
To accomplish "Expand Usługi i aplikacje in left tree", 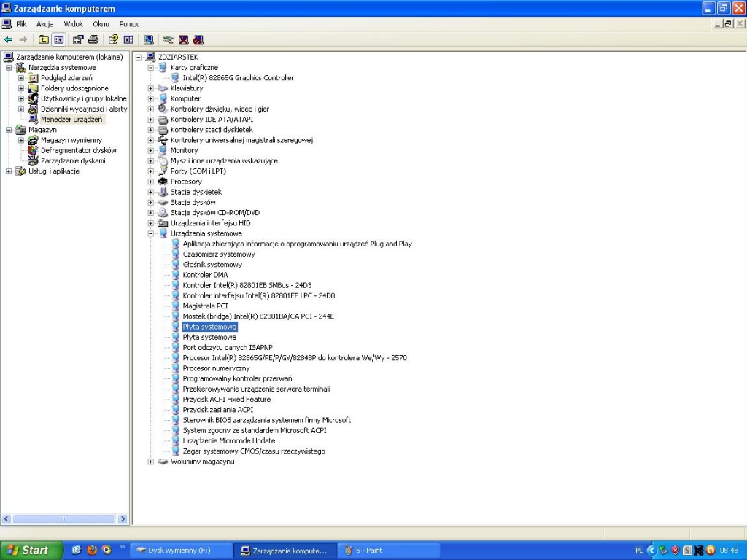I will 9,171.
